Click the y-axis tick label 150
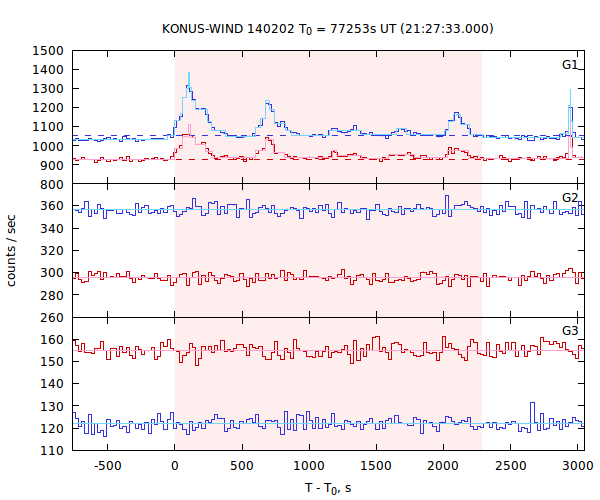The height and width of the screenshot is (500, 600). coord(52,362)
